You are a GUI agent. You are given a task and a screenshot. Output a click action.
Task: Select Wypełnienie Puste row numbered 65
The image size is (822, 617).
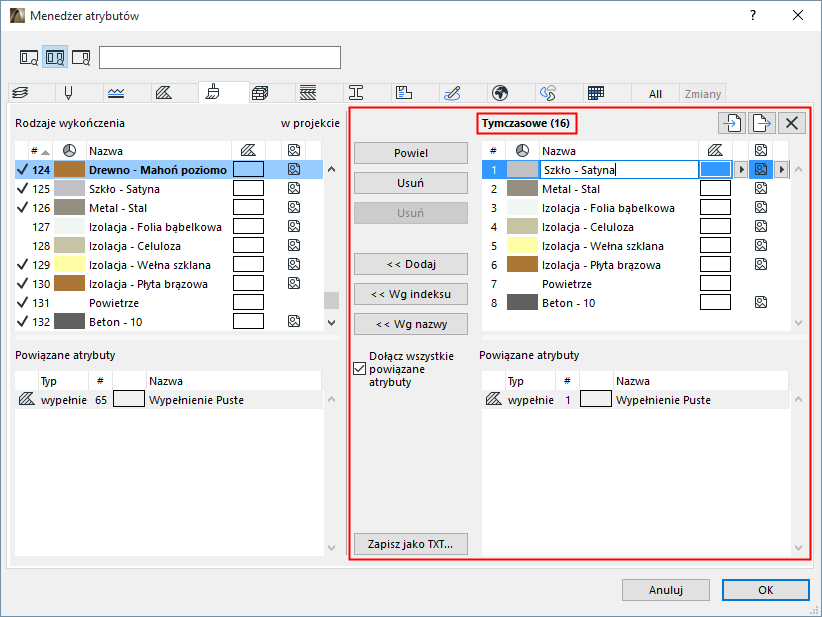169,399
